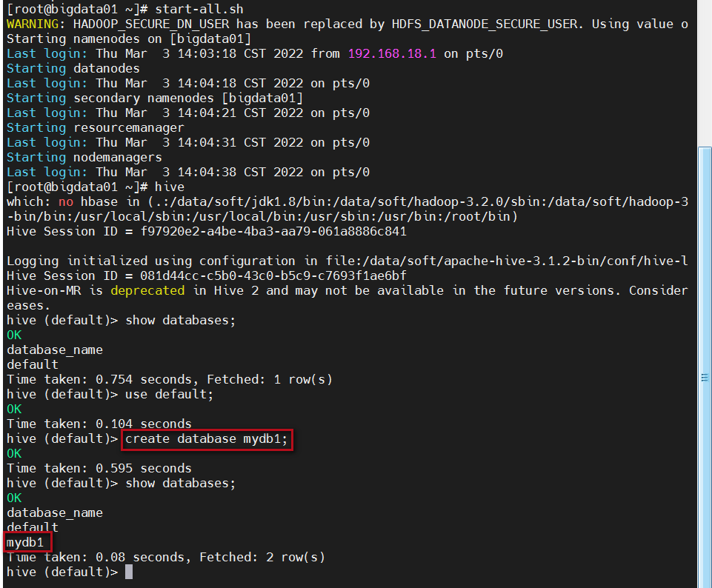Click the 'Starting namenodes on [bigdata01]' line

tap(129, 39)
